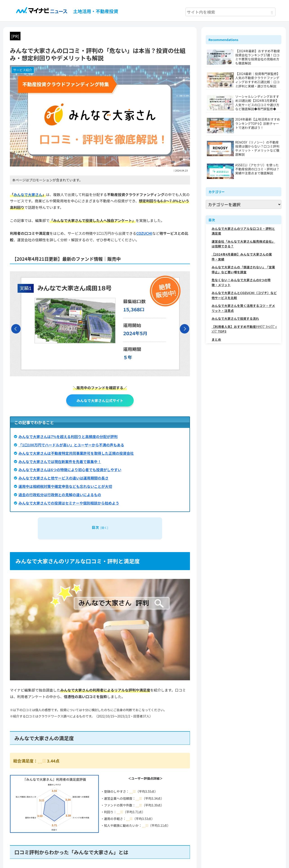The height and width of the screenshot is (868, 289).
Task: Click thumbnail for 土地活用おすすめランキングTOP9
Action: coord(220,126)
